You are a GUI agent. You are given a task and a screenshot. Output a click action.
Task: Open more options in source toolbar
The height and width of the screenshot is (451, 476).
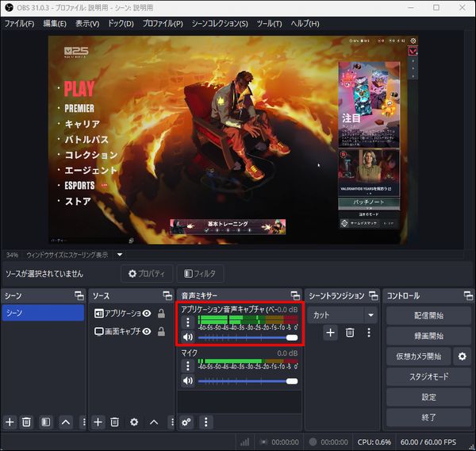point(172,422)
